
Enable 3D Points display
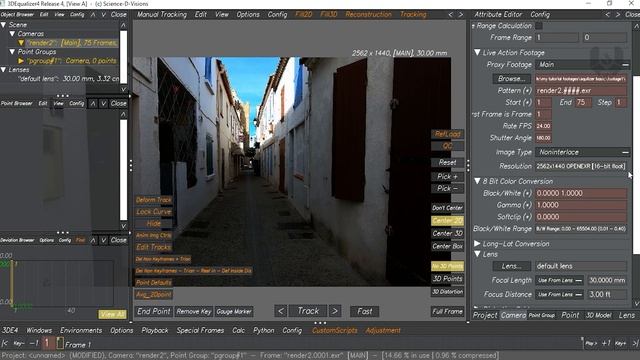click(x=447, y=279)
